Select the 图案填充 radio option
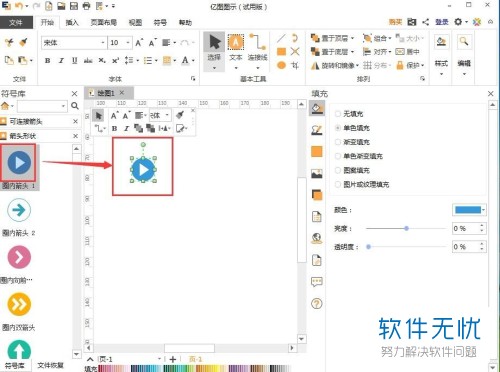Viewport: 500px width, 372px height. point(338,170)
